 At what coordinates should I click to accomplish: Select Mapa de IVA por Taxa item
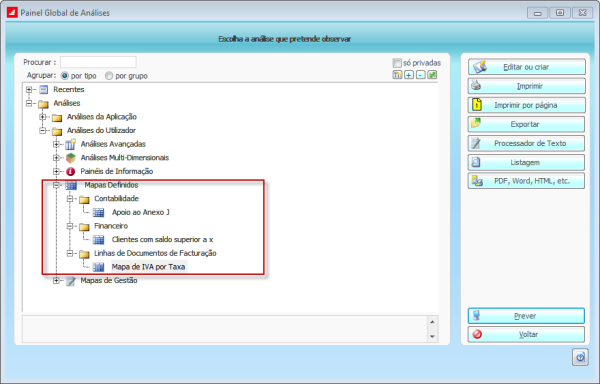pyautogui.click(x=148, y=267)
